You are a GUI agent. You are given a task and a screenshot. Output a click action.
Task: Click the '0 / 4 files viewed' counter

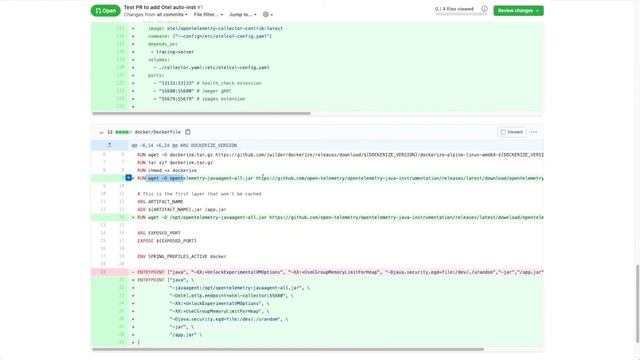click(x=454, y=9)
